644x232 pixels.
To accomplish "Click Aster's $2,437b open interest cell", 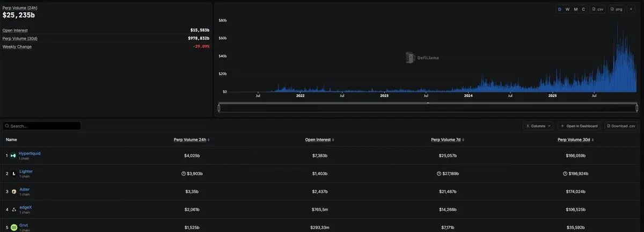I will coord(320,192).
